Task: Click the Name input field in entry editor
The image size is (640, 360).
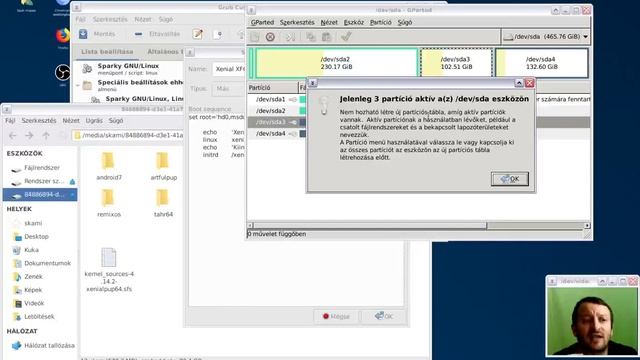Action: (229, 69)
